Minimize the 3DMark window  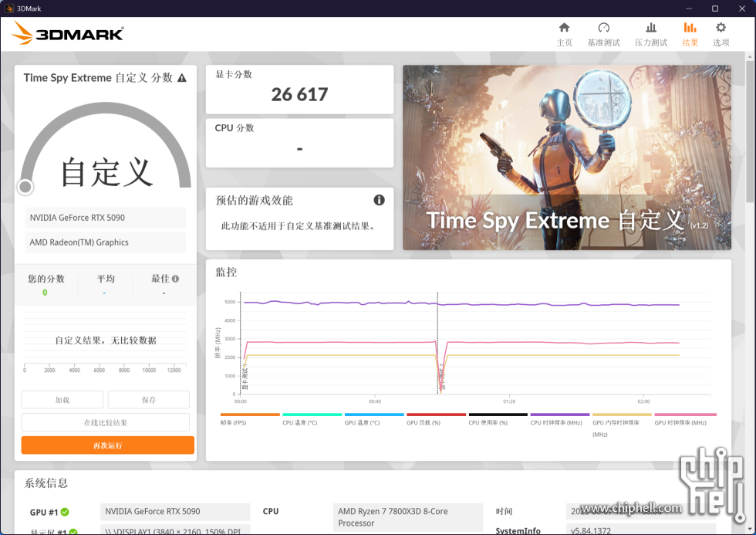tap(688, 8)
